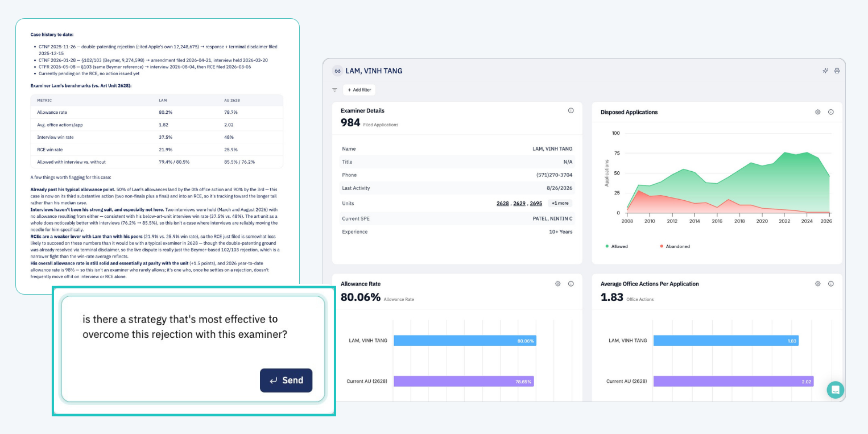This screenshot has width=868, height=434.
Task: Open art unit 2629 link in the Units row
Action: pyautogui.click(x=519, y=203)
